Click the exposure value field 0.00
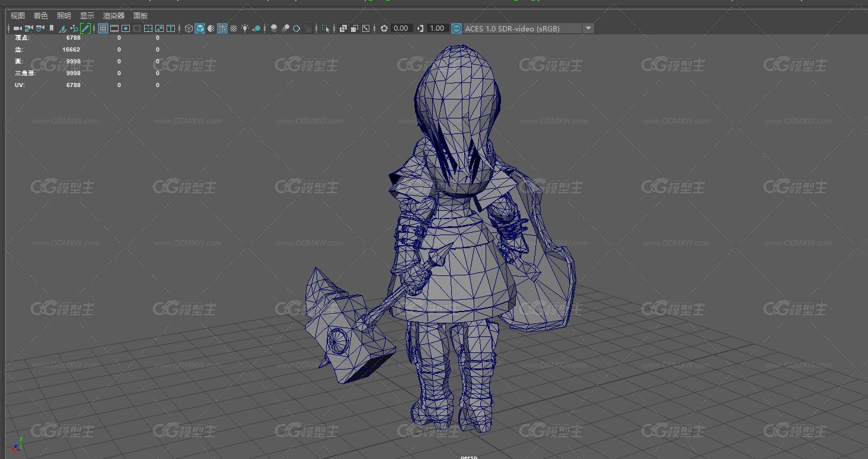Screen dimensions: 868x459 click(x=401, y=28)
